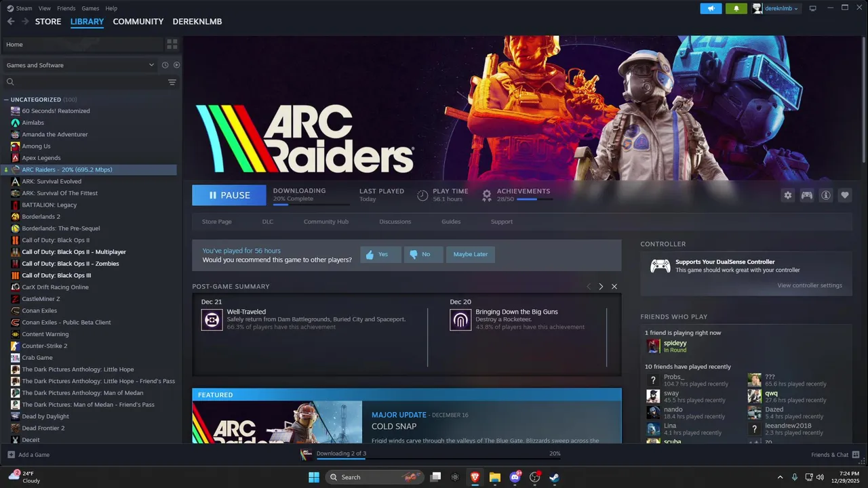Viewport: 868px width, 488px height.
Task: Switch library to grid collections view
Action: pyautogui.click(x=172, y=44)
